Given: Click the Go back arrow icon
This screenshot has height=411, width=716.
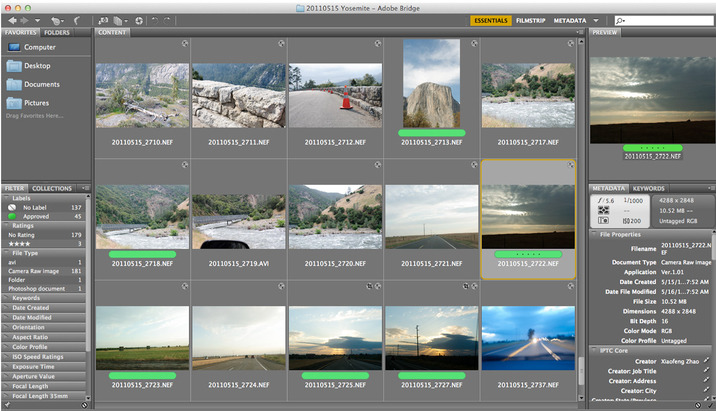Looking at the screenshot, I should click(x=11, y=20).
